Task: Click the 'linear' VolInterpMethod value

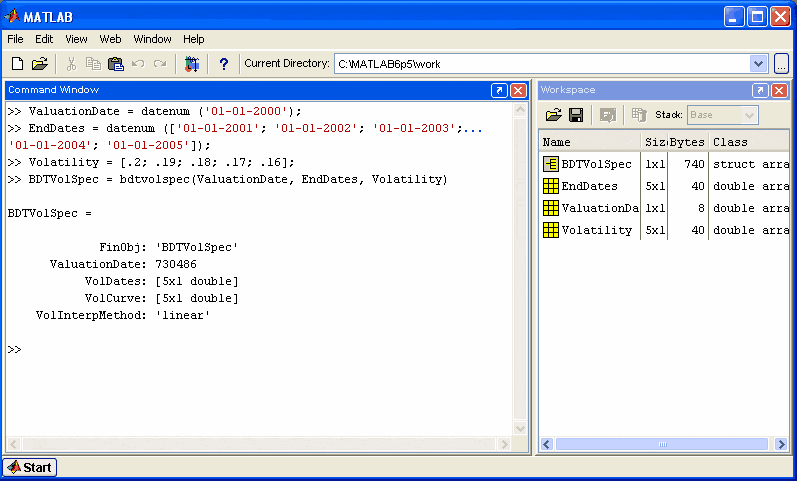Action: (x=183, y=315)
